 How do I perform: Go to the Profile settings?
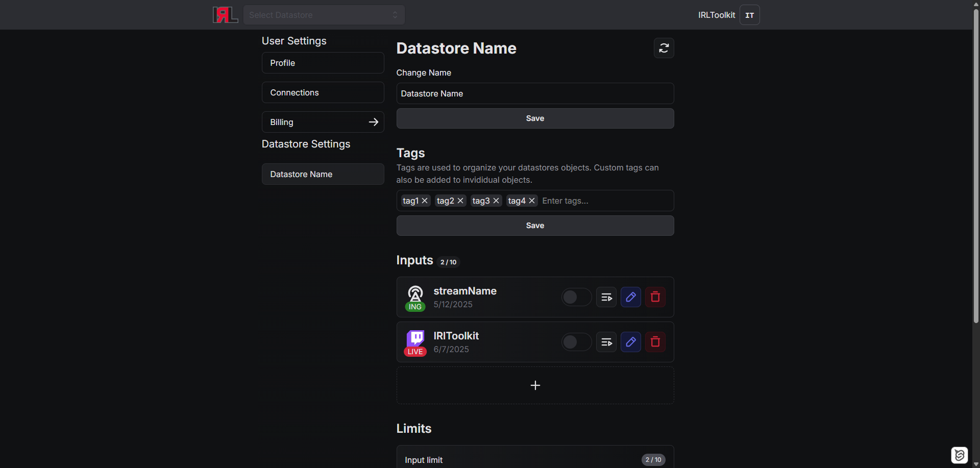point(323,63)
